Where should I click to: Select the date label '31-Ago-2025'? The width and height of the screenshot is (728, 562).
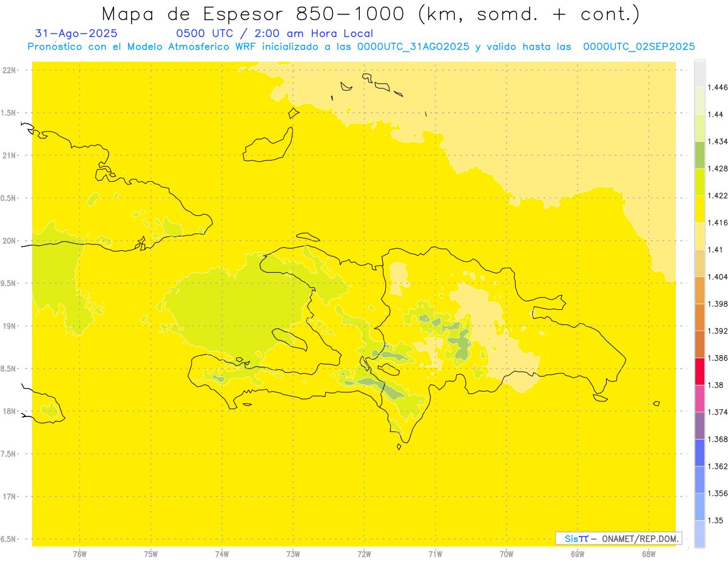coord(76,33)
